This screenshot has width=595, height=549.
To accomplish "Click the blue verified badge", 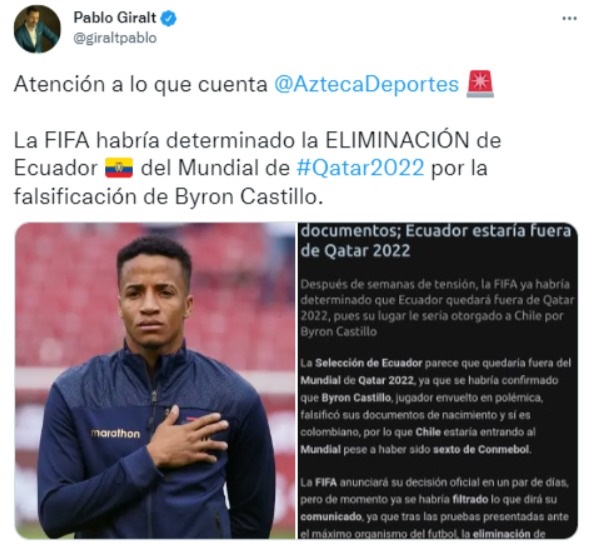I will tap(168, 18).
